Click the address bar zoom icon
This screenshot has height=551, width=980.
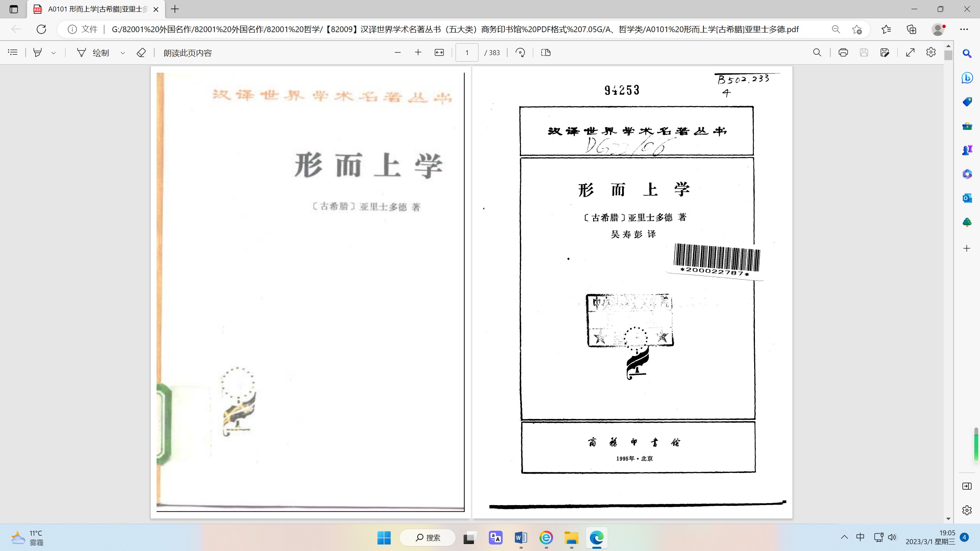click(x=836, y=29)
